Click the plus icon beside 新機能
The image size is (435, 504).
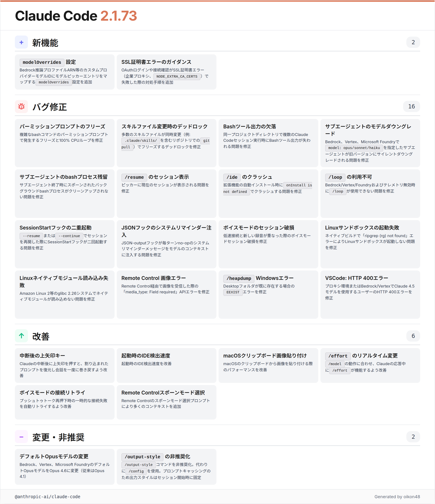(21, 42)
